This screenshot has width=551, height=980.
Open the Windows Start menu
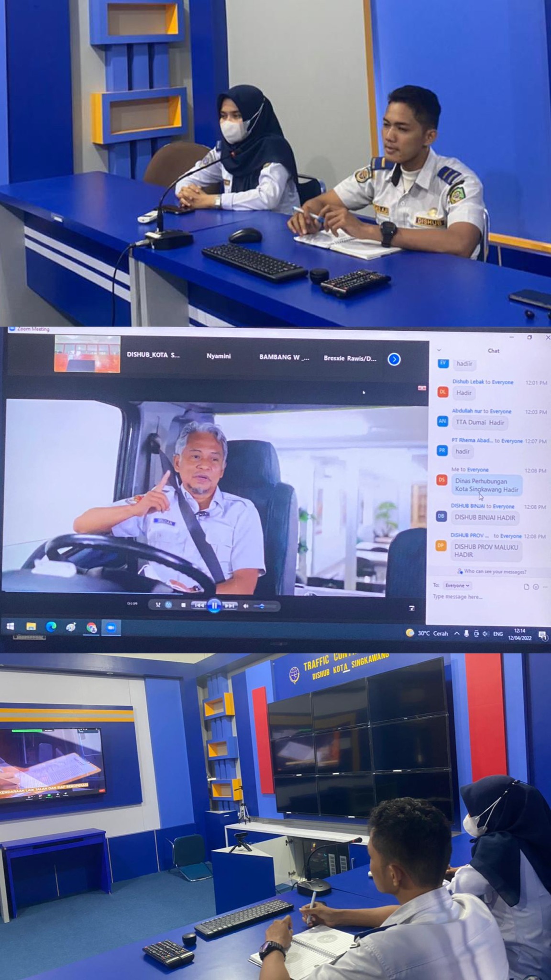10,626
